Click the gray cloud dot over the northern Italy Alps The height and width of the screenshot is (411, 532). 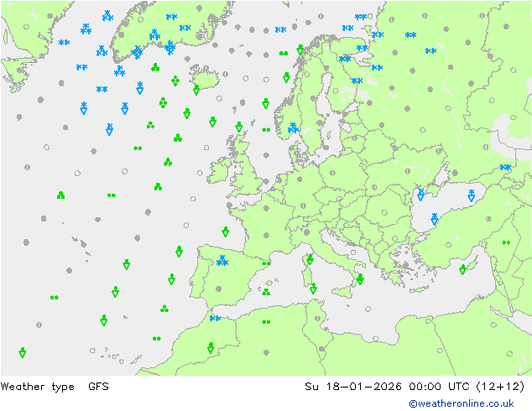[x=307, y=232]
